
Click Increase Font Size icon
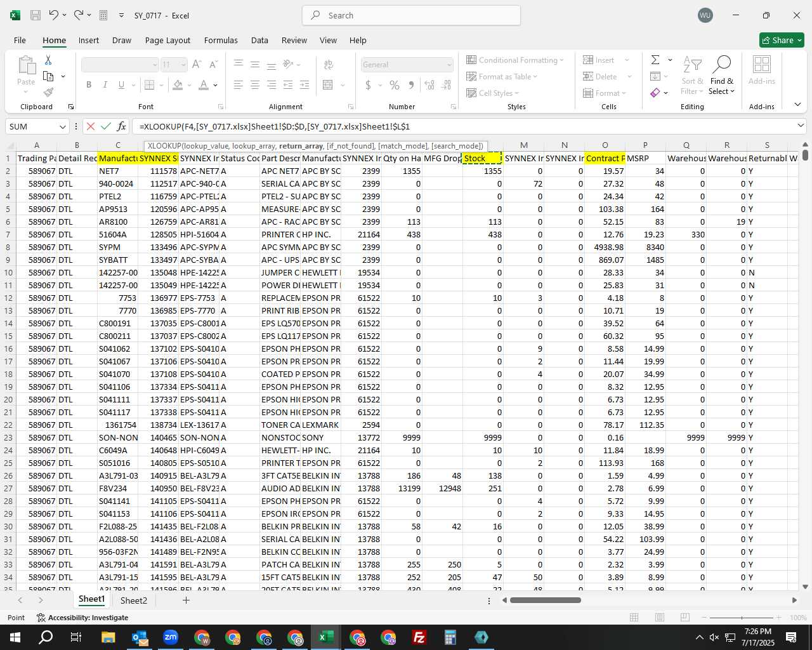coord(197,64)
